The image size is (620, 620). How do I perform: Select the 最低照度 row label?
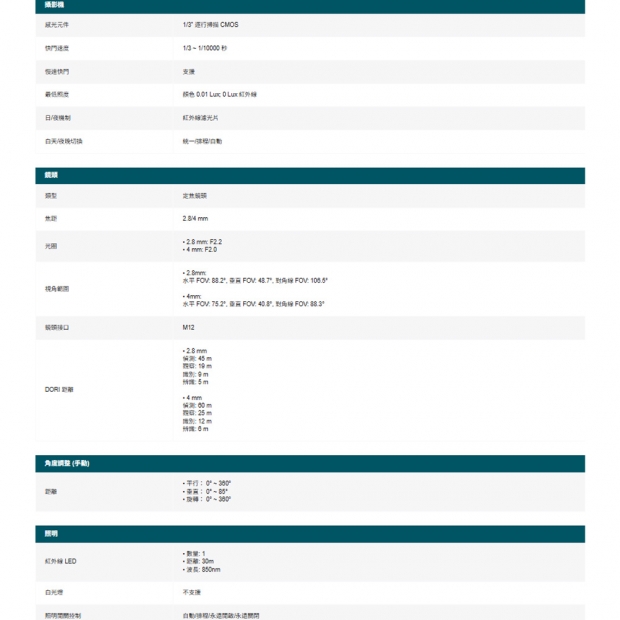(x=57, y=94)
